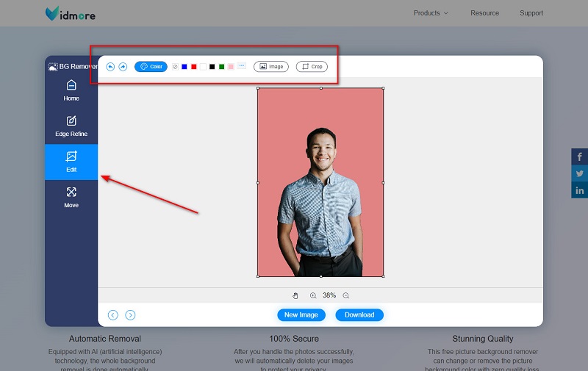Image resolution: width=588 pixels, height=371 pixels.
Task: Click the redo arrow icon
Action: point(123,67)
